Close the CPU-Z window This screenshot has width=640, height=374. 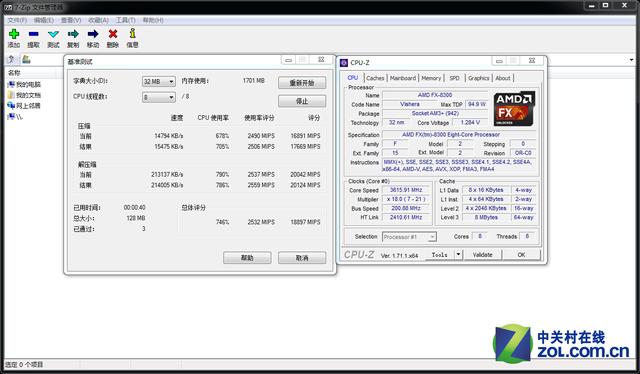531,60
